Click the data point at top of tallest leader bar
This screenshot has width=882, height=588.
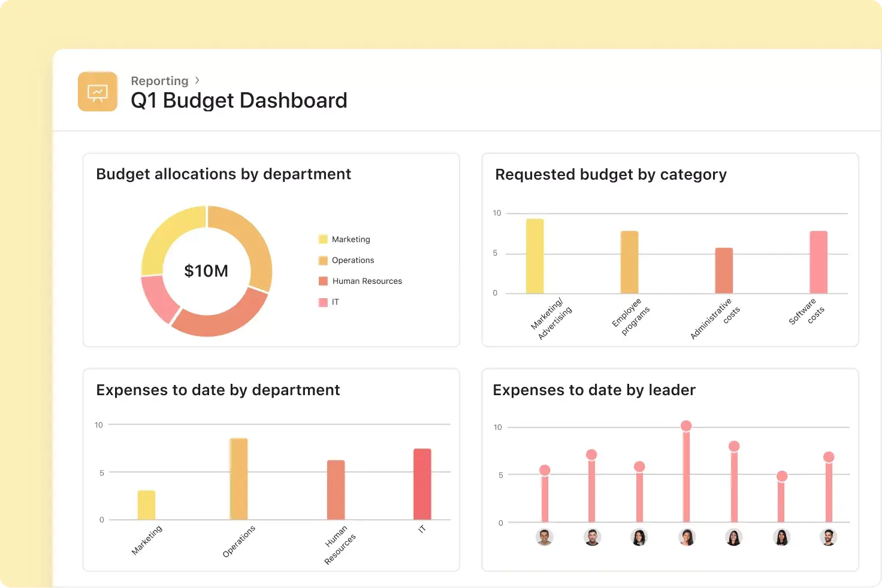coord(686,426)
